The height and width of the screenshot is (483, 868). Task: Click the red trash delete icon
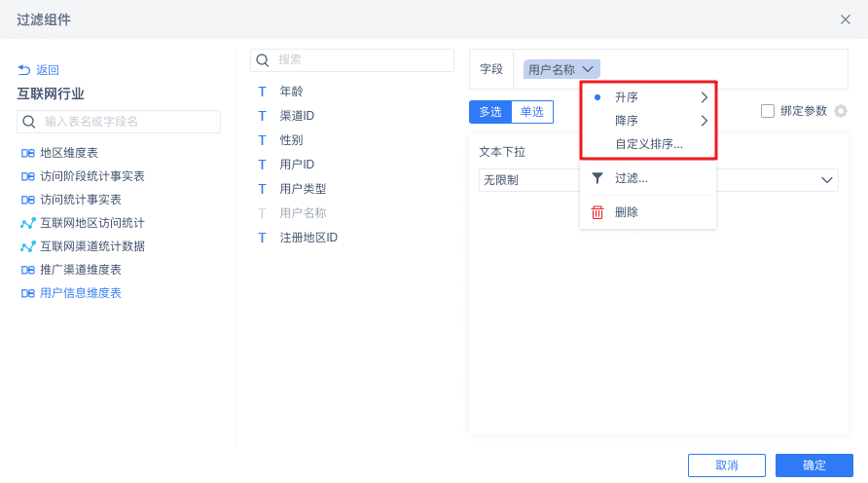[597, 211]
